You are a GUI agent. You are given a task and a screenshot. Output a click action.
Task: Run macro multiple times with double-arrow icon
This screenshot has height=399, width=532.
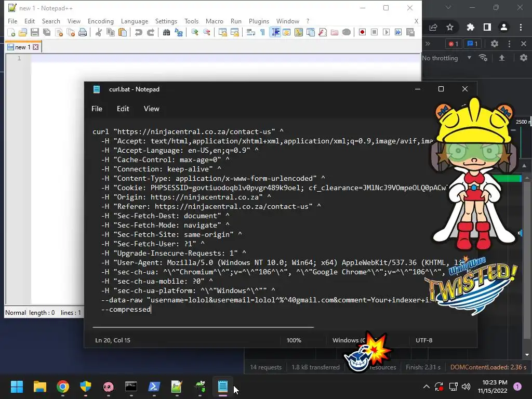[398, 32]
